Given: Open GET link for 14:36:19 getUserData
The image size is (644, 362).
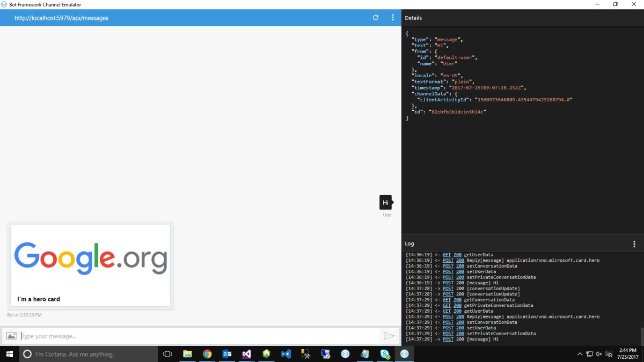Looking at the screenshot, I should [447, 255].
